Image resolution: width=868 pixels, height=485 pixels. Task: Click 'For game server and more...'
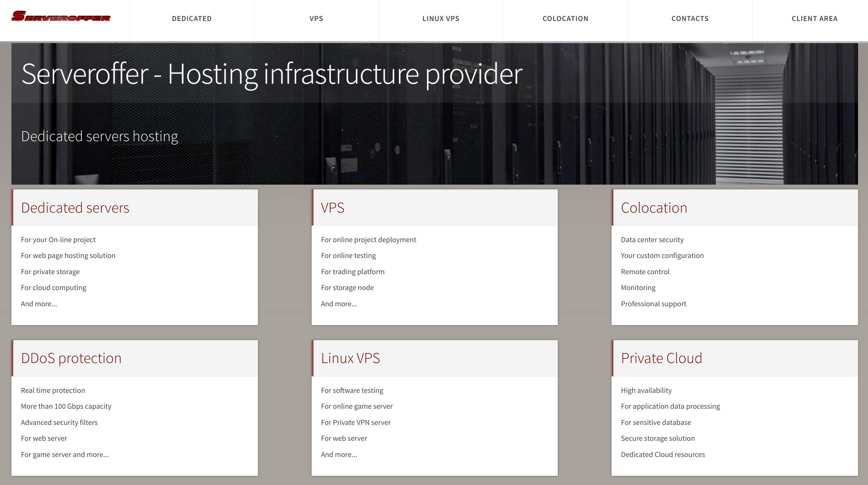(x=65, y=454)
